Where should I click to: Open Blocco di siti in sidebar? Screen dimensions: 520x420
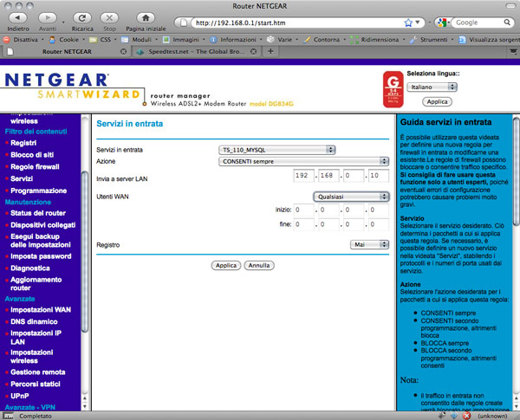click(x=32, y=155)
